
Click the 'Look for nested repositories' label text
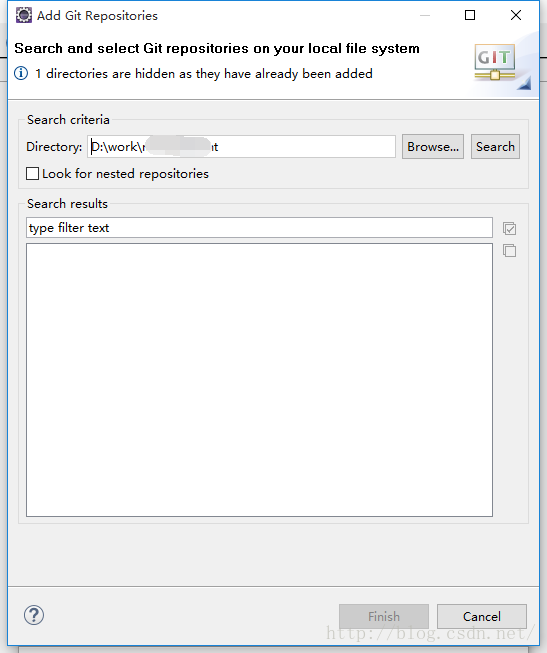pyautogui.click(x=125, y=174)
